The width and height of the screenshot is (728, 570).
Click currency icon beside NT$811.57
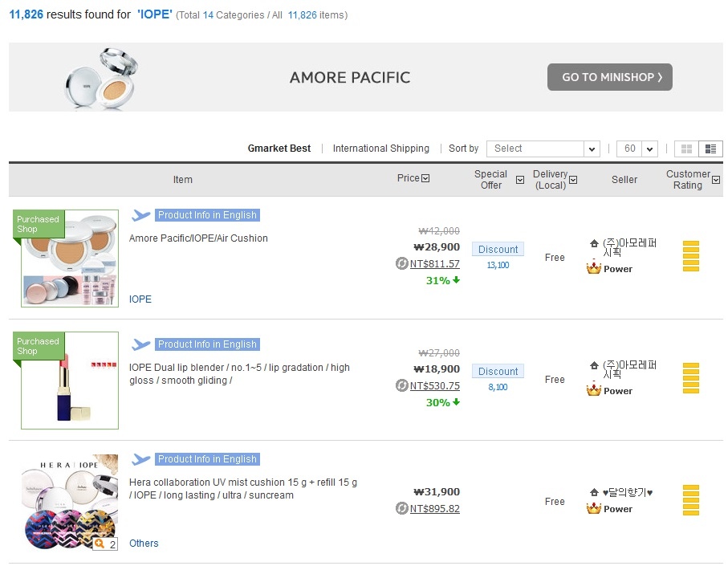[x=401, y=263]
